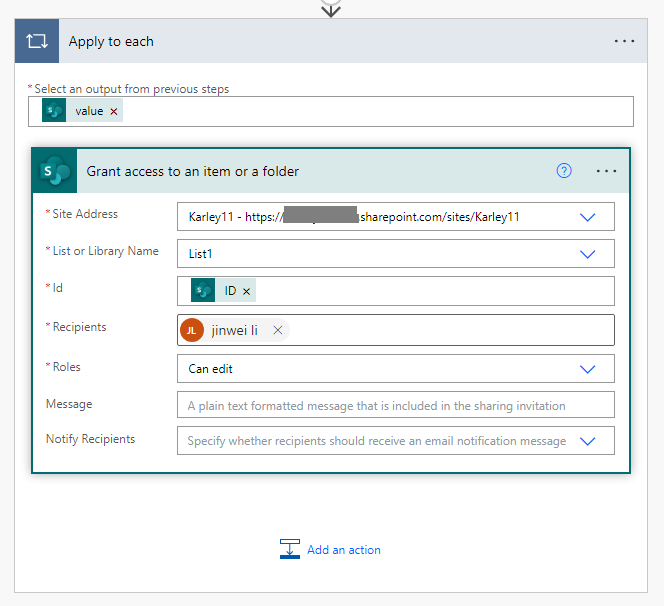Click the Id input field
664x606 pixels.
396,291
